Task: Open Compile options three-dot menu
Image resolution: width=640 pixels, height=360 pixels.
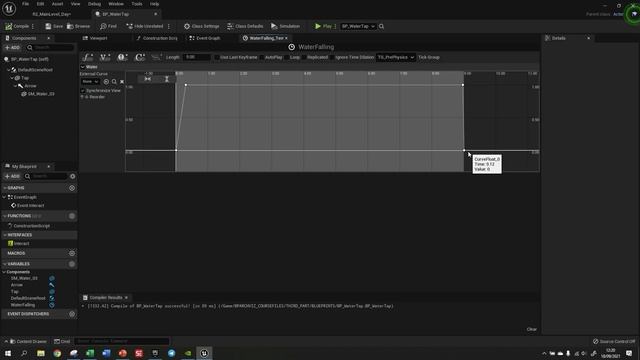Action: coord(33,26)
